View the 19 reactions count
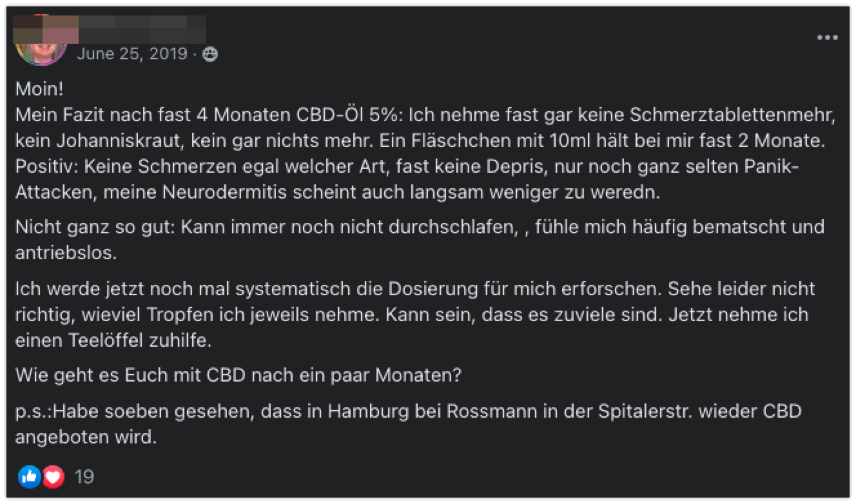856x504 pixels. 84,477
